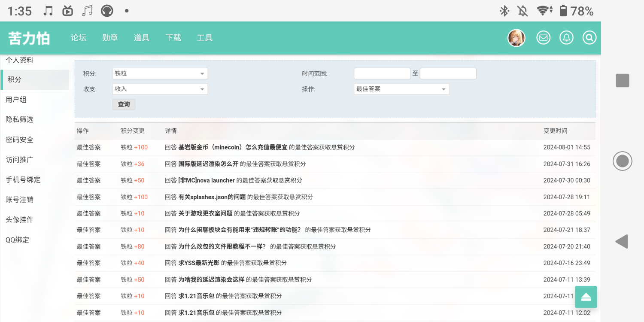Screen dimensions: 644x322
Task: Open thread 国际版延迟渲染怎么开
Action: tap(208, 164)
